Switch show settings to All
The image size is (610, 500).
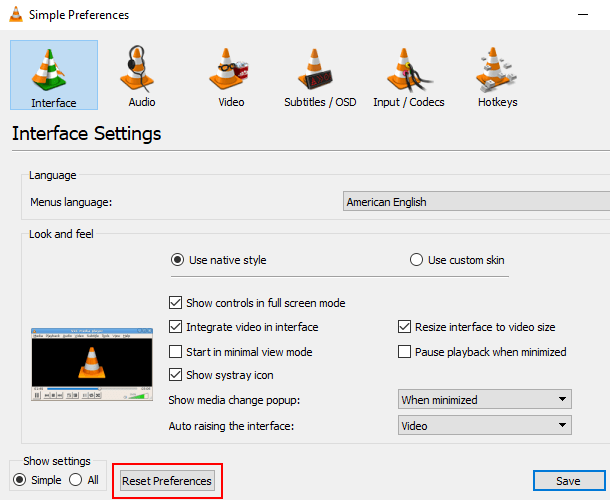click(x=75, y=481)
